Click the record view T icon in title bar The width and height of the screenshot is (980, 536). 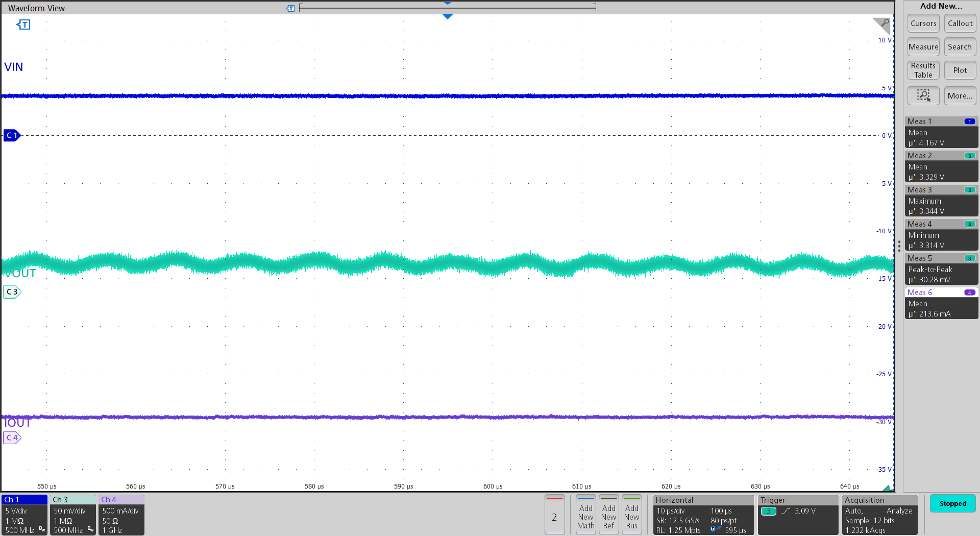tap(290, 8)
